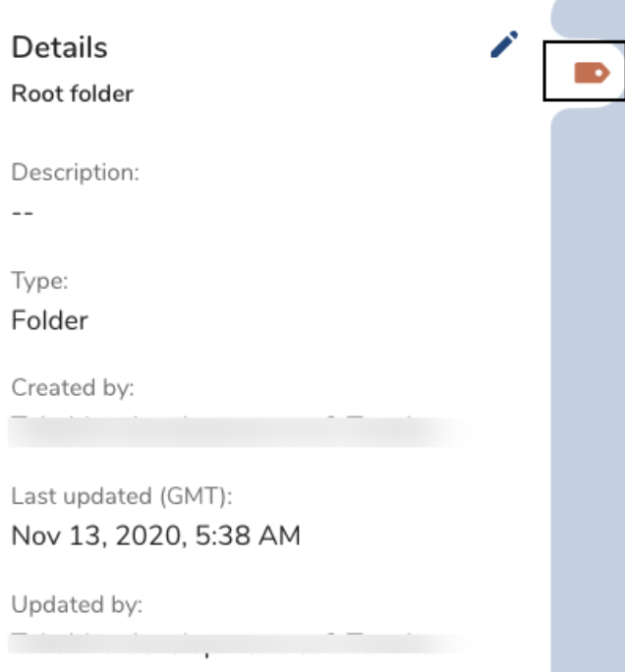Open the orange tag icon tab
625x672 pixels.
coord(592,73)
